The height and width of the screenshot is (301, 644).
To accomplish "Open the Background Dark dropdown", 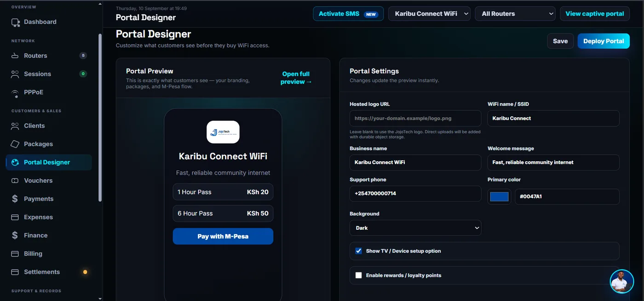I will (415, 228).
